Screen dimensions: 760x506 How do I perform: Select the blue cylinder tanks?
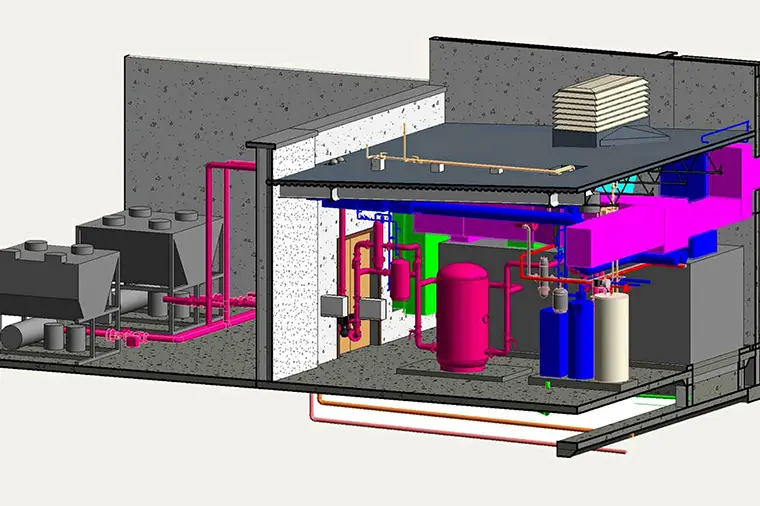(566, 335)
